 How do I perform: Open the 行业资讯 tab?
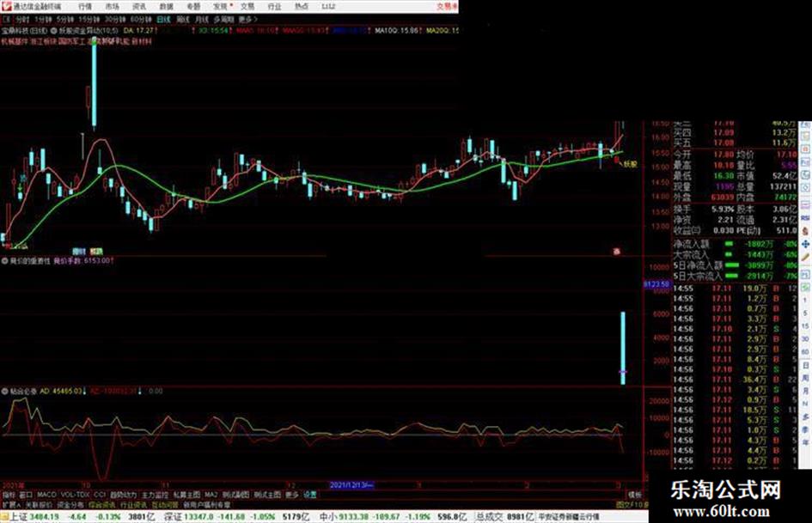[x=133, y=504]
